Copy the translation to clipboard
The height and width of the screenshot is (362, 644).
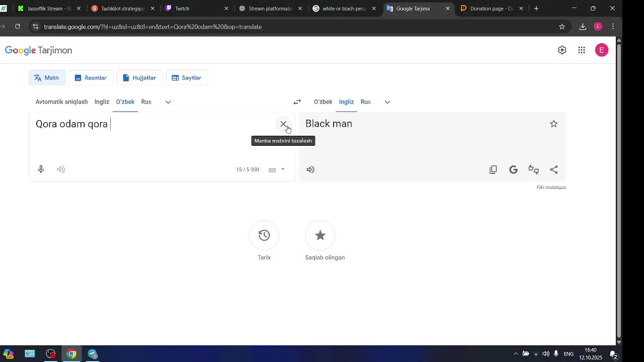coord(493,170)
